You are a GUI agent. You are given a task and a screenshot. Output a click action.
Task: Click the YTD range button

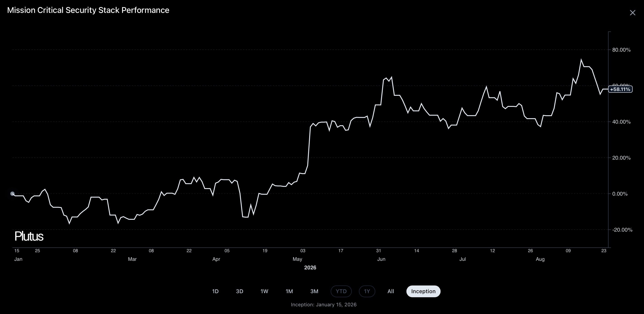coord(341,291)
